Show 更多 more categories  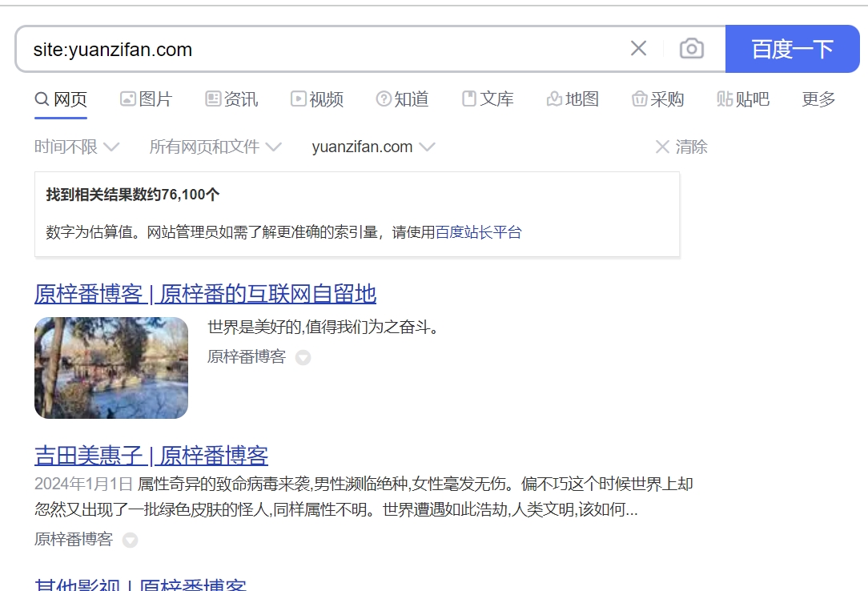click(x=818, y=99)
